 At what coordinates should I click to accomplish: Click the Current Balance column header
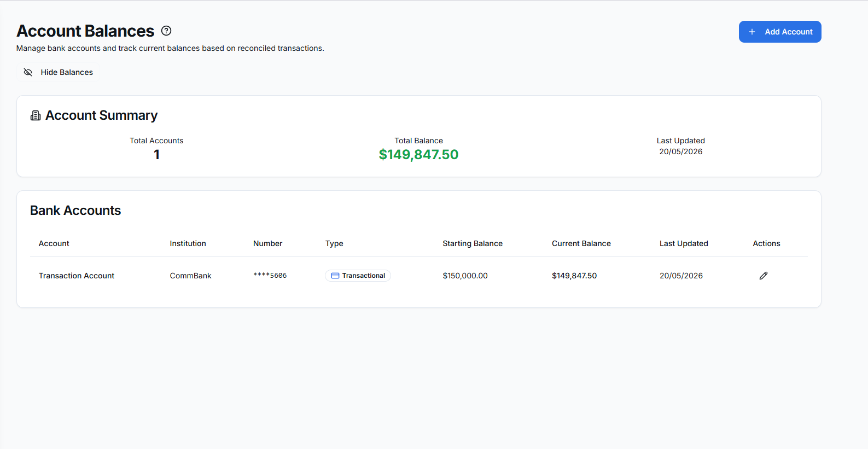[x=581, y=243]
